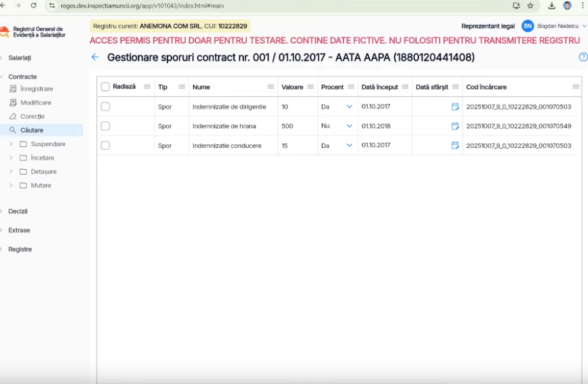Tick checkbox for Indemnizatie de hrana row
The width and height of the screenshot is (588, 384).
(105, 126)
